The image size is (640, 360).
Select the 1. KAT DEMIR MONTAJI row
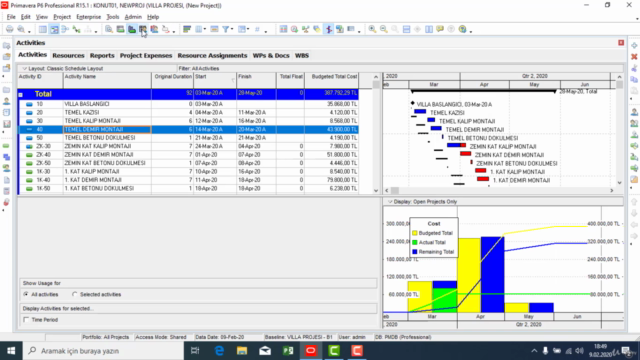coord(188,180)
